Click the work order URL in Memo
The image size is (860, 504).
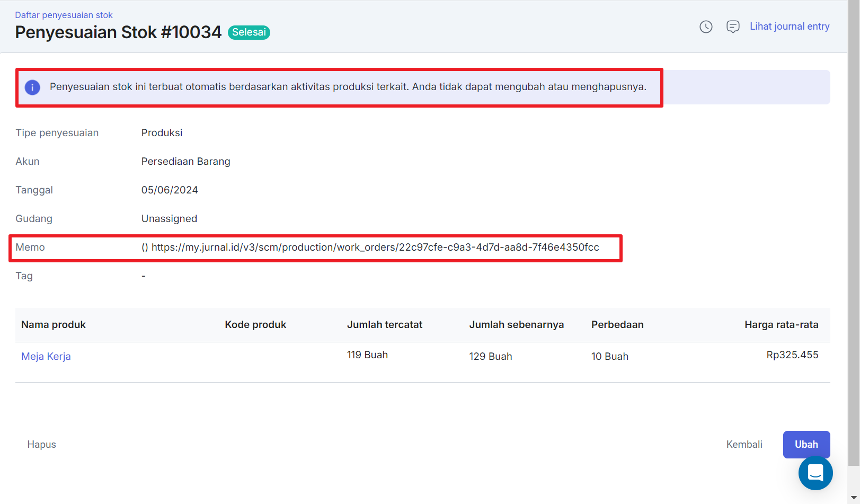click(x=375, y=247)
